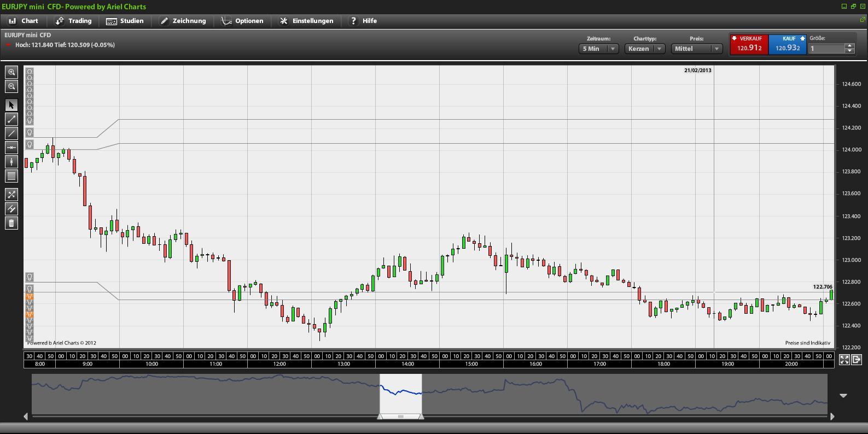This screenshot has height=434, width=868.
Task: Click the red VERKAUF sell button
Action: click(x=749, y=44)
